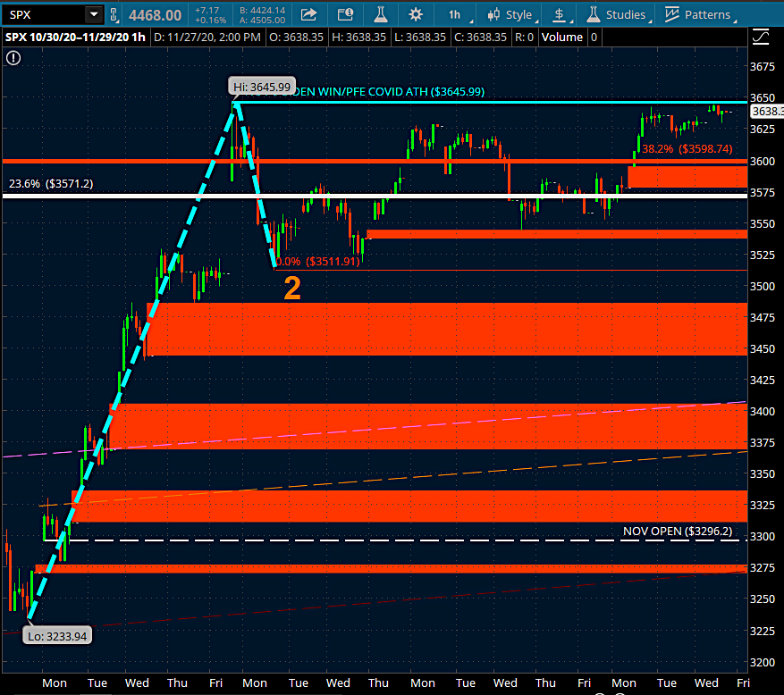The height and width of the screenshot is (695, 784).
Task: Open the Studies menu
Action: [616, 14]
